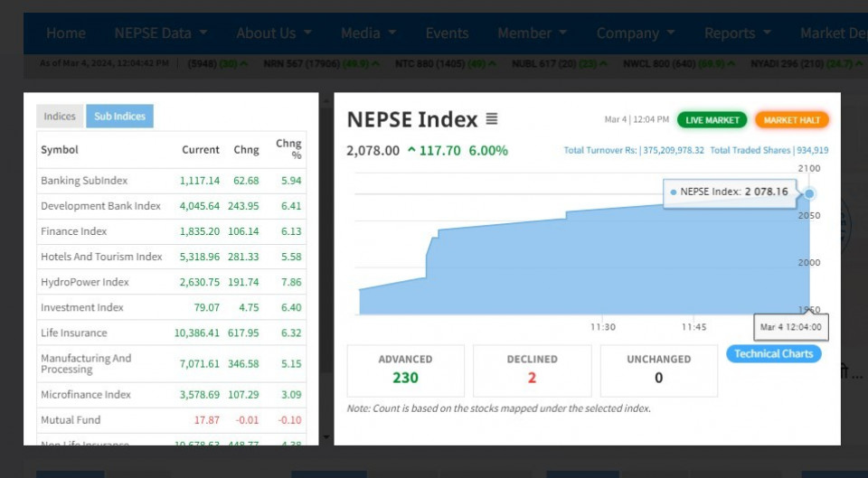Screen dimensions: 868x478
Task: Expand the Reports dropdown
Action: tap(738, 33)
